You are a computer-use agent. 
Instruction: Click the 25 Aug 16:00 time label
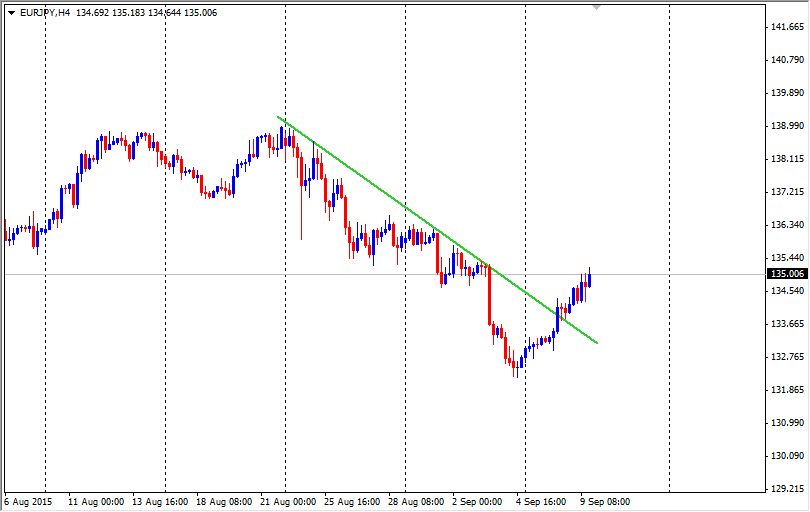click(x=352, y=502)
